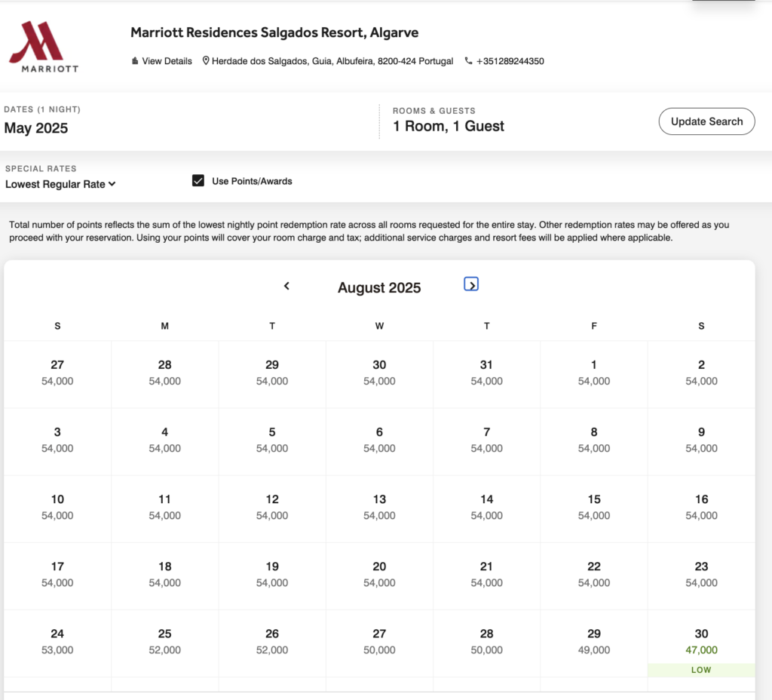Select August 19 on the calendar
This screenshot has width=772, height=700.
coord(271,576)
